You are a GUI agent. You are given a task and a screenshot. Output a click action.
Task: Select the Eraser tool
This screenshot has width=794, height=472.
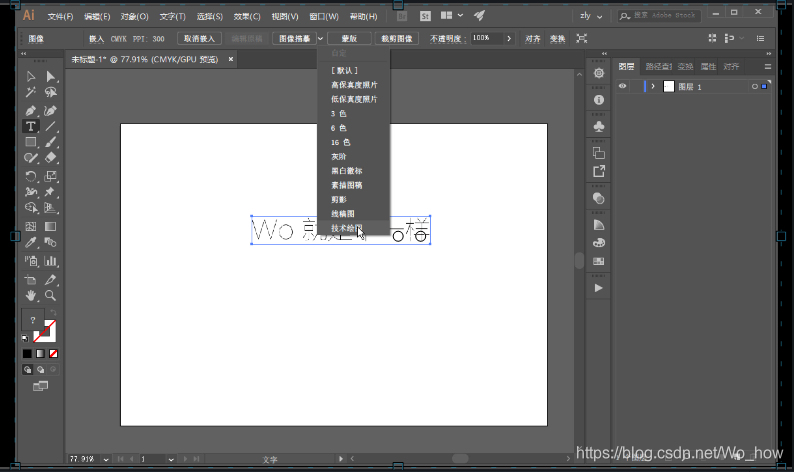click(x=51, y=158)
